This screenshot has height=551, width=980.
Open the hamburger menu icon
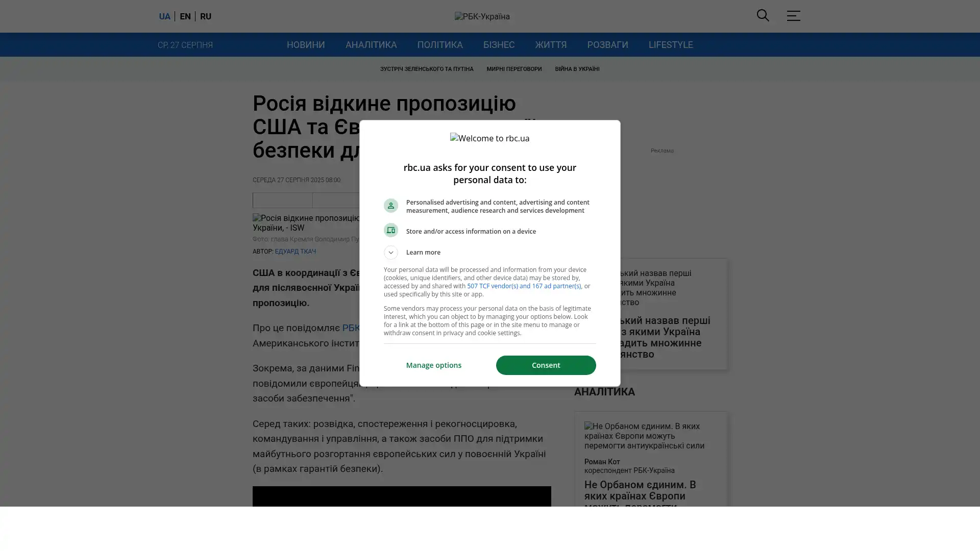coord(793,16)
